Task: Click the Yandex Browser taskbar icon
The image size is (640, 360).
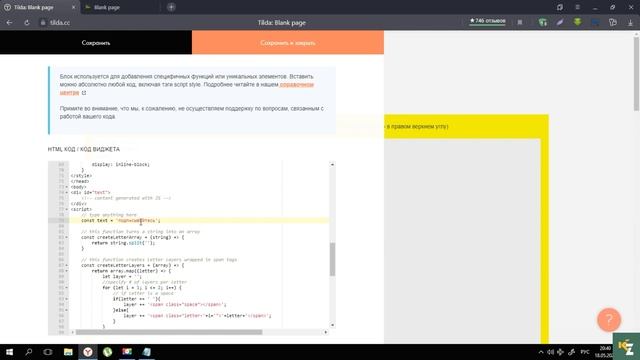Action: 88,352
